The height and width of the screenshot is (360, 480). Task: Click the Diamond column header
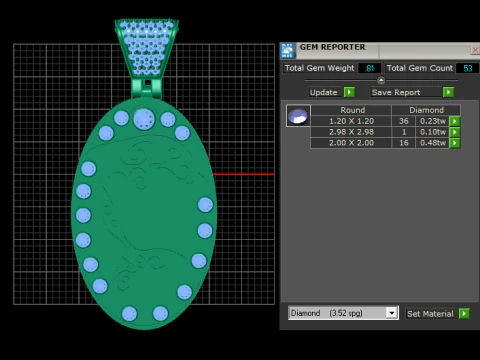coord(426,110)
